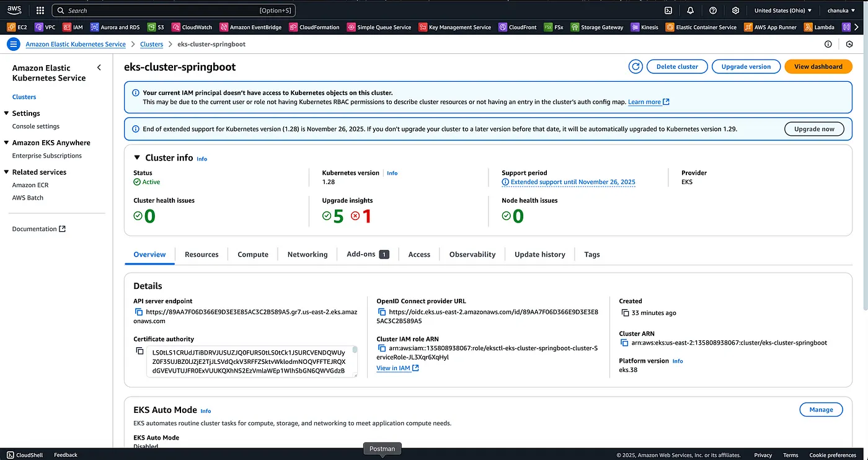868x460 pixels.
Task: Open the notifications bell
Action: tap(691, 11)
